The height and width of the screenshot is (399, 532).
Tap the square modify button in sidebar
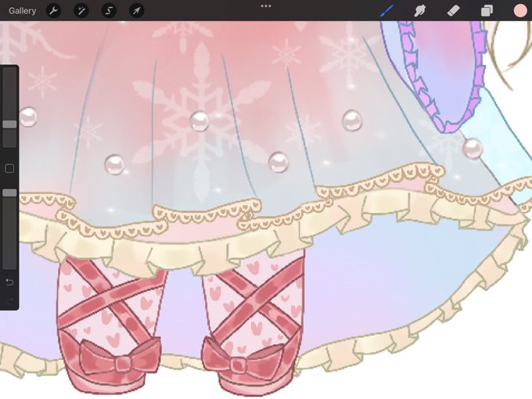pyautogui.click(x=9, y=169)
